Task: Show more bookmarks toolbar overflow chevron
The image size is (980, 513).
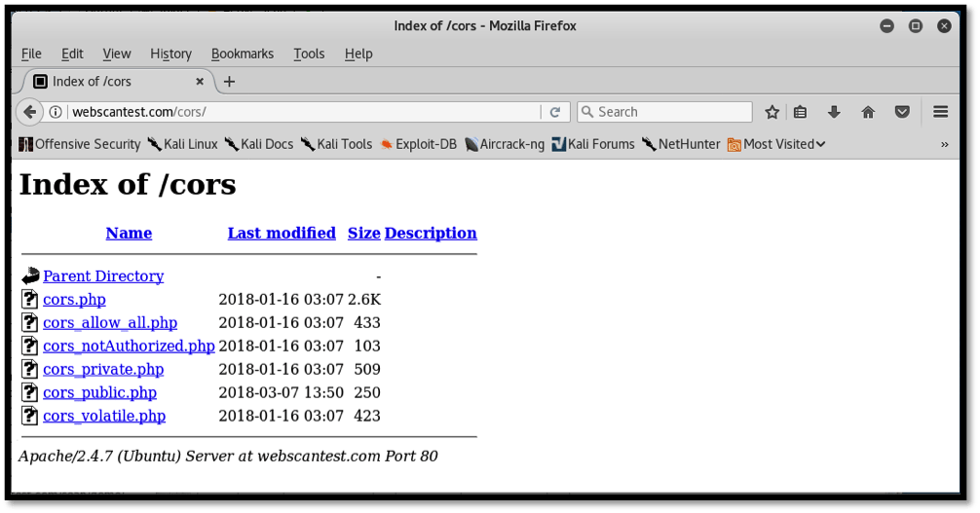Action: pos(944,144)
